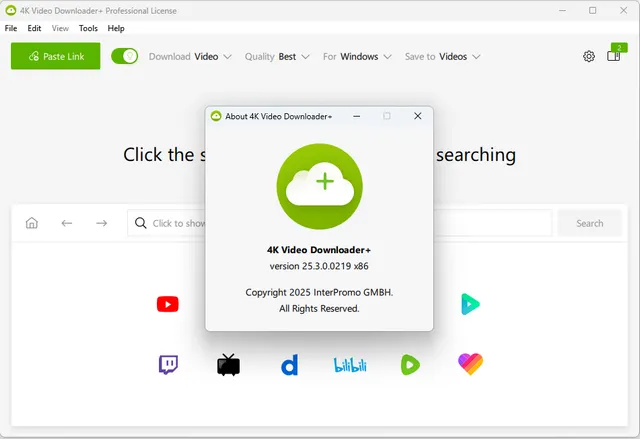The image size is (640, 439).
Task: Click the app icon in main title bar
Action: (11, 11)
